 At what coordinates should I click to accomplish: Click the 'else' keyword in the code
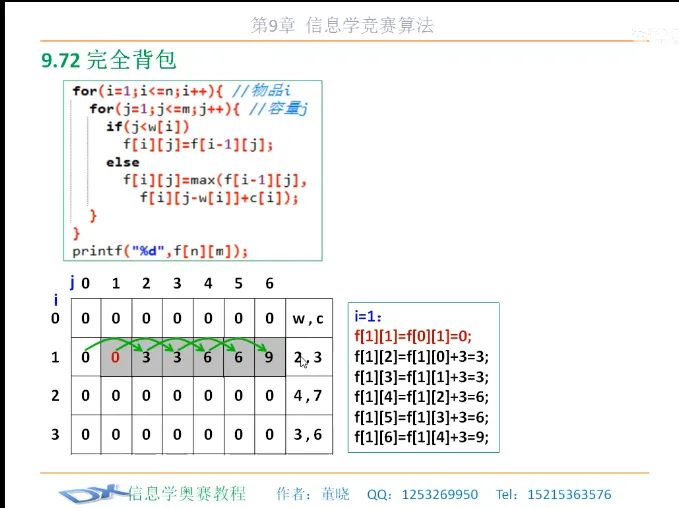pos(122,161)
